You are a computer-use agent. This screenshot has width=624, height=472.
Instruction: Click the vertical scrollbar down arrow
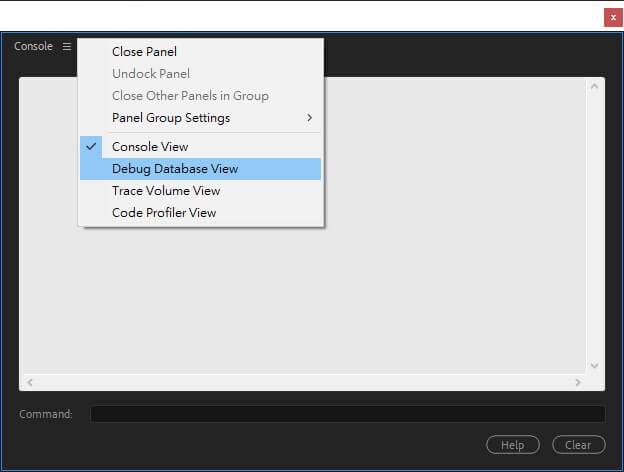point(595,366)
